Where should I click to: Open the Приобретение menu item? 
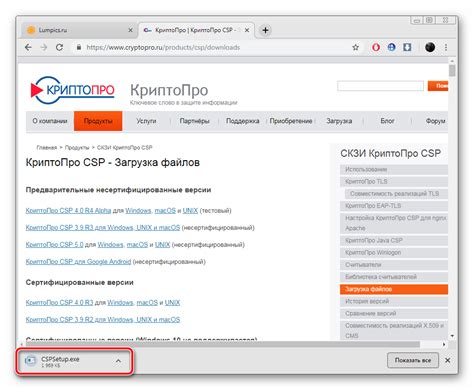point(291,121)
